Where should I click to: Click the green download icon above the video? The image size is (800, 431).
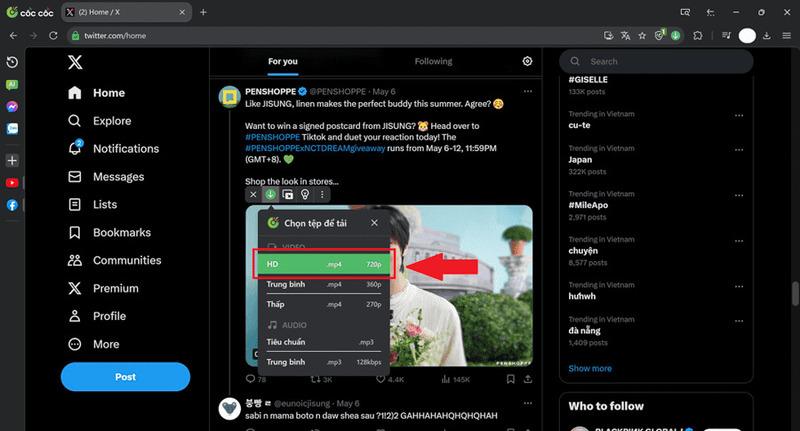[x=270, y=194]
